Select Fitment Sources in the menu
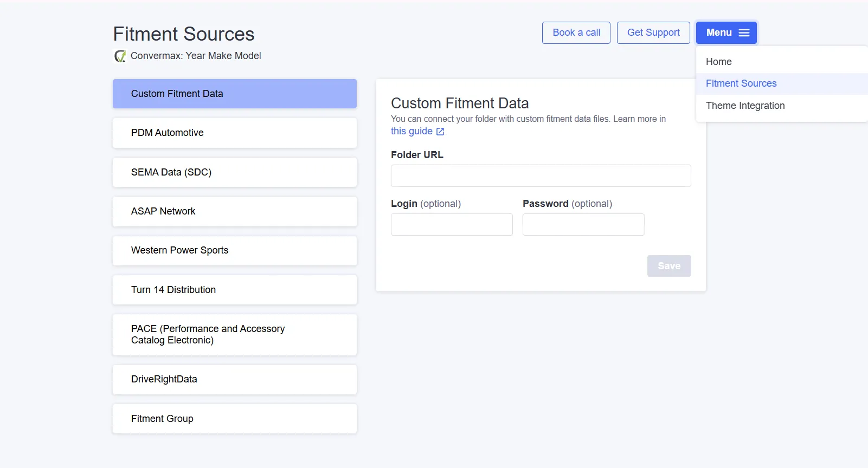The image size is (868, 468). pos(741,83)
